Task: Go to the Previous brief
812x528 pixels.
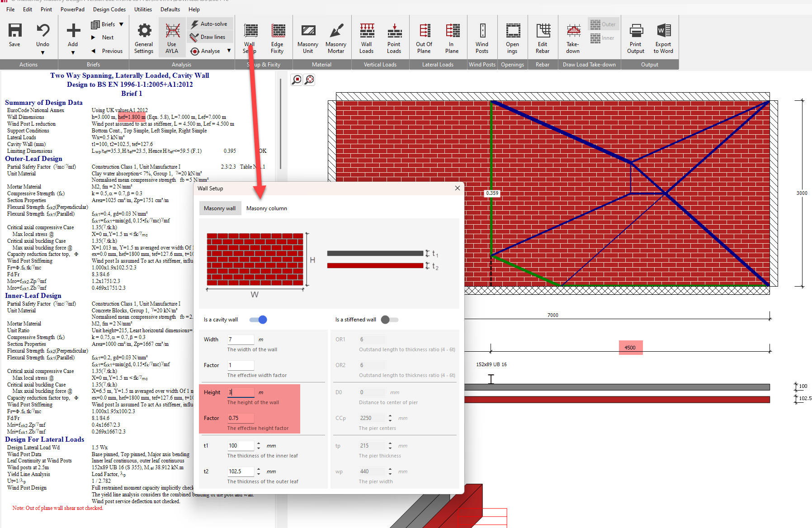Action: (107, 51)
